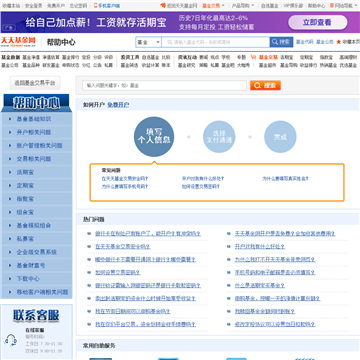Click the shopping cart icon beside 基金交易

(253, 57)
